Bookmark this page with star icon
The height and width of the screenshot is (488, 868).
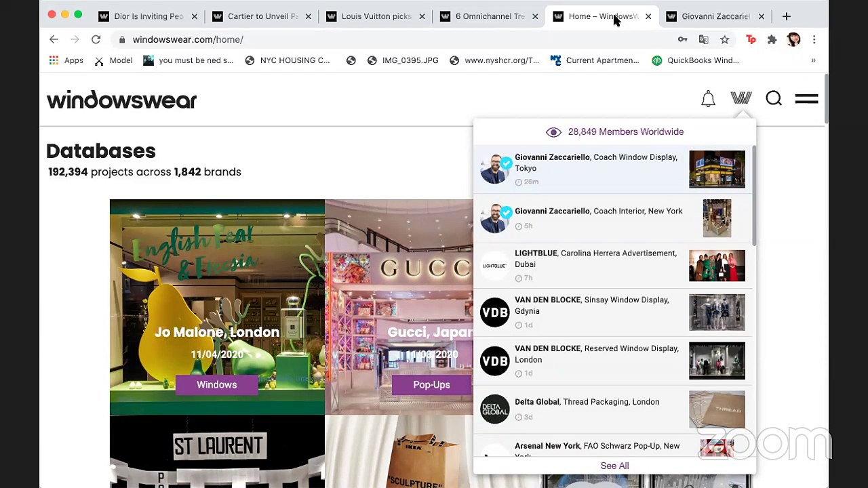click(x=724, y=39)
